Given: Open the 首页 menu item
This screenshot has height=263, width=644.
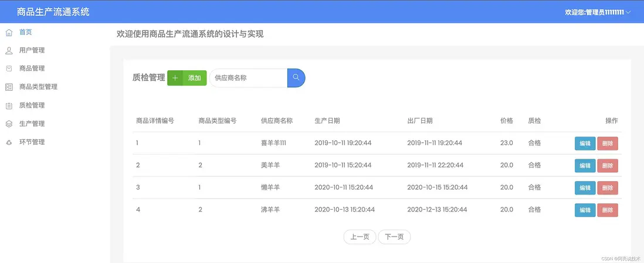Looking at the screenshot, I should 26,32.
